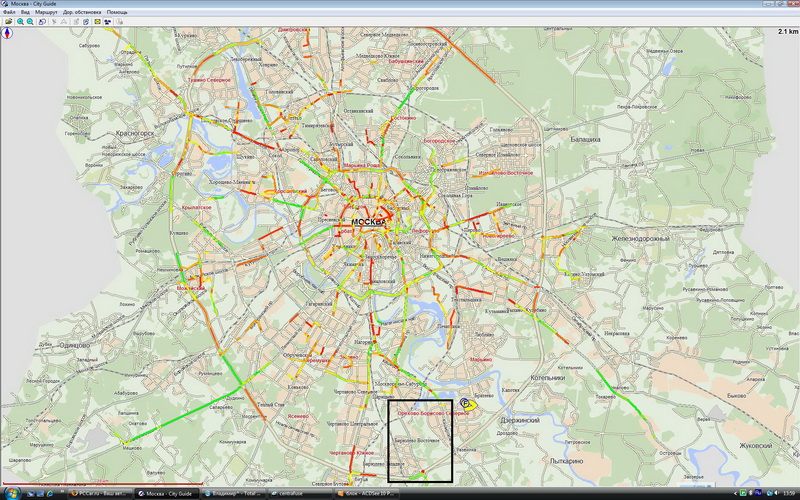
Task: Open the Файл menu
Action: pos(8,12)
